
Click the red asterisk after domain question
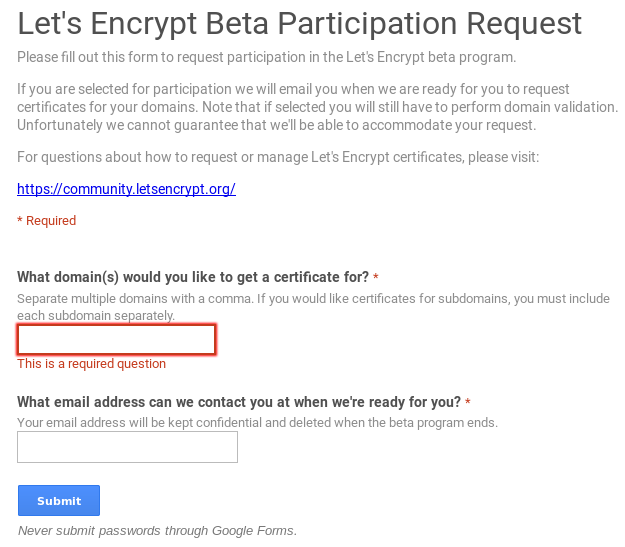point(376,277)
